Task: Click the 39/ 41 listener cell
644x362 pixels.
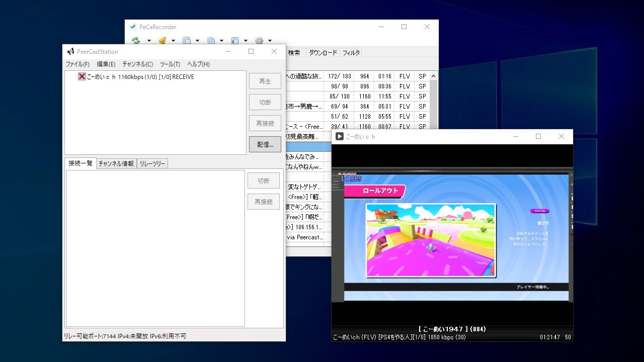Action: [340, 127]
